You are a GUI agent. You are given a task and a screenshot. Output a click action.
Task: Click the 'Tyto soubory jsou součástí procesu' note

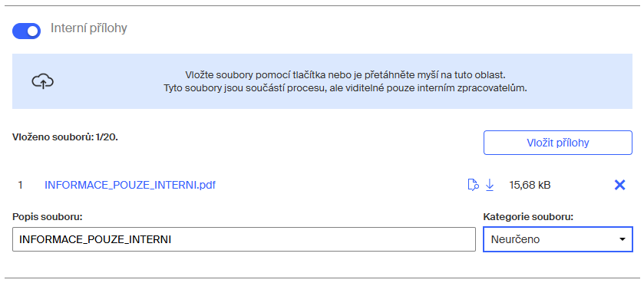[x=345, y=87]
